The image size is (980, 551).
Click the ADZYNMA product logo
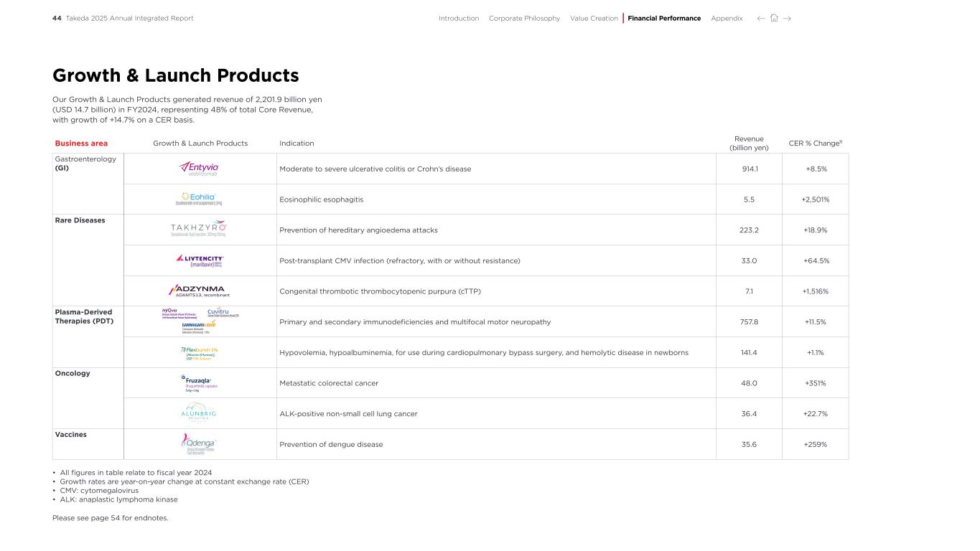point(199,291)
